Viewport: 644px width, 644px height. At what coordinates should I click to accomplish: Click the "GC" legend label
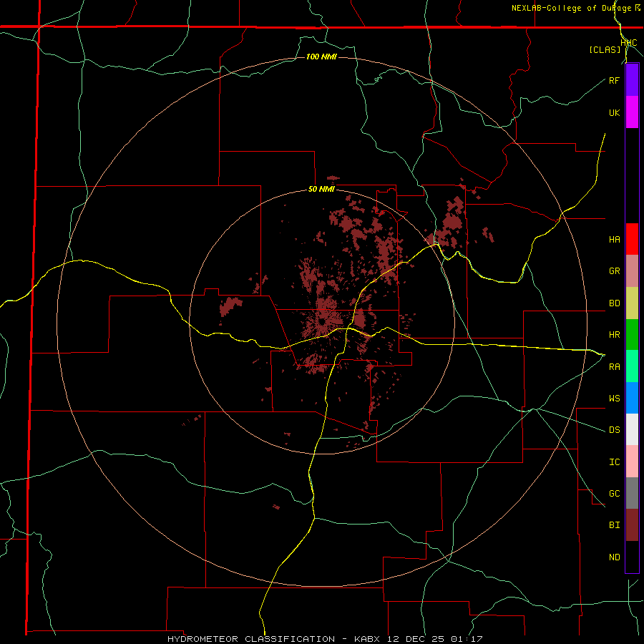pyautogui.click(x=614, y=493)
